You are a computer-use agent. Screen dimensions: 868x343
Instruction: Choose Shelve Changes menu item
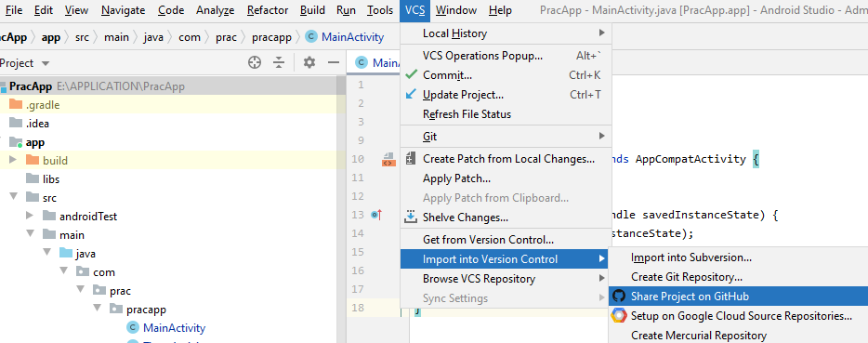pyautogui.click(x=506, y=218)
